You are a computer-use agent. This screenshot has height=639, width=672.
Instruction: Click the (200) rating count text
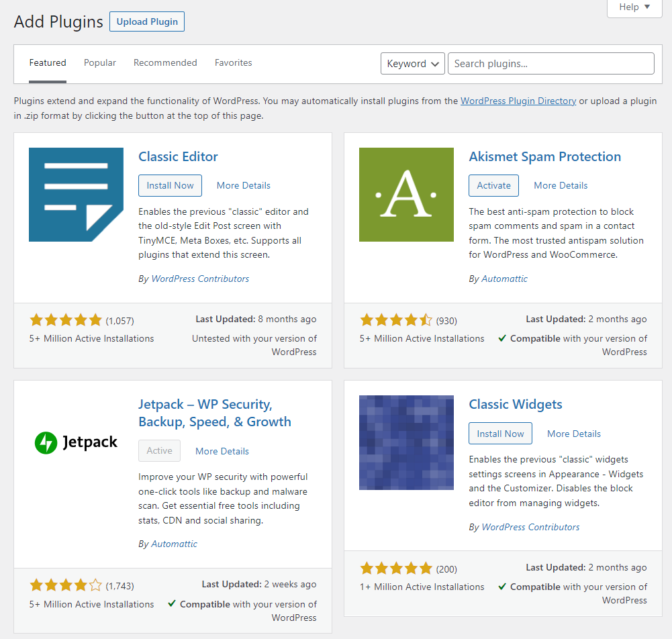446,569
